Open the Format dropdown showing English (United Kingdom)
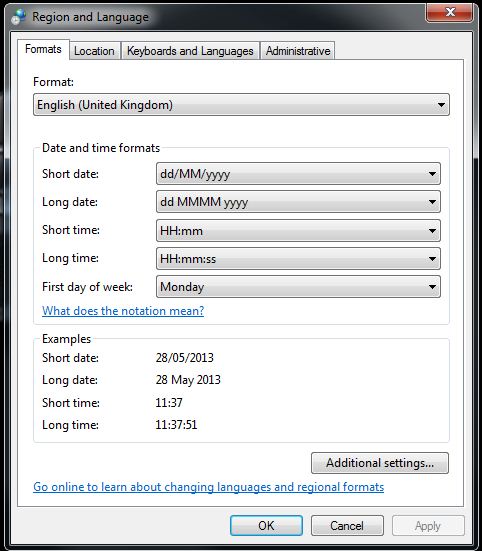The image size is (482, 551). pos(241,105)
